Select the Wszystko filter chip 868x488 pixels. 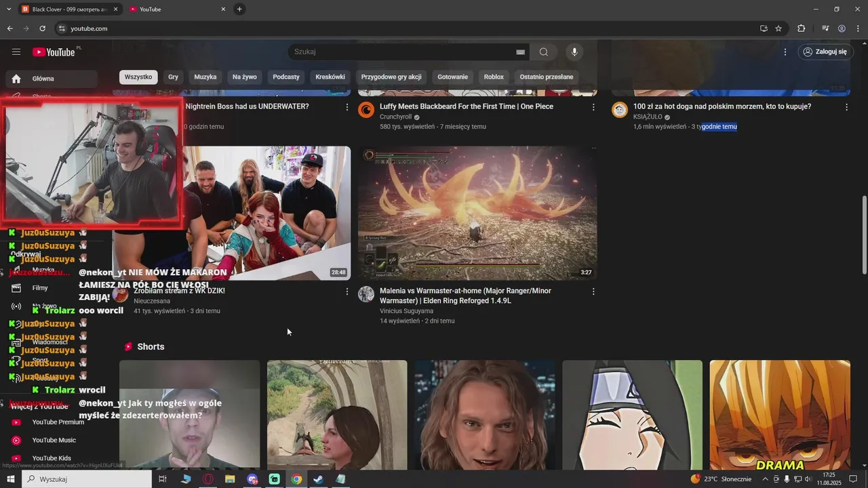pyautogui.click(x=138, y=77)
